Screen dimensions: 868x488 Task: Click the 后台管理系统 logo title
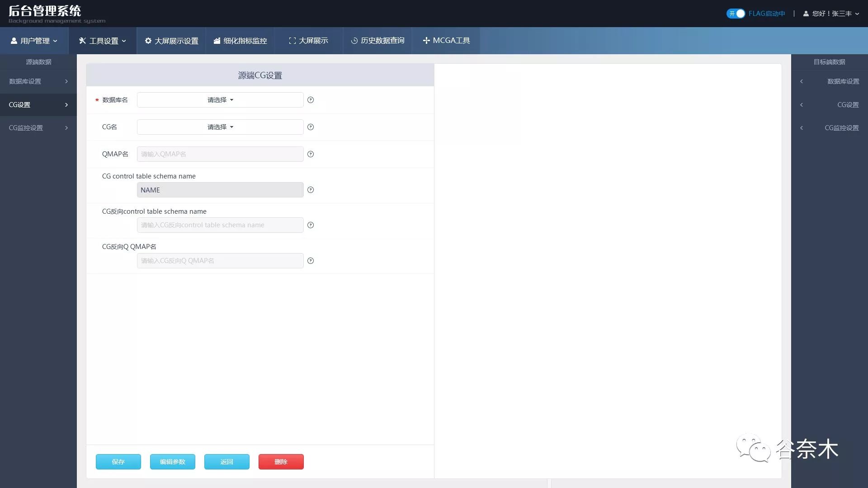[x=45, y=11]
